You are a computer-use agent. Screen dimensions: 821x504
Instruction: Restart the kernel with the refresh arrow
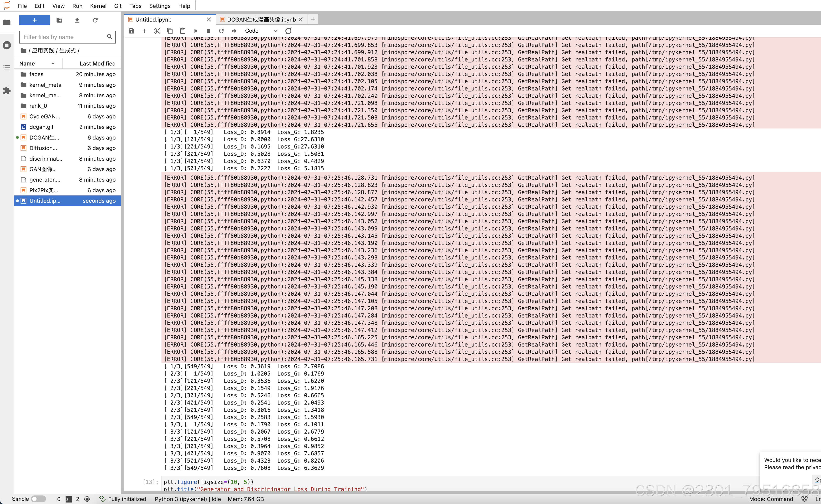tap(221, 31)
